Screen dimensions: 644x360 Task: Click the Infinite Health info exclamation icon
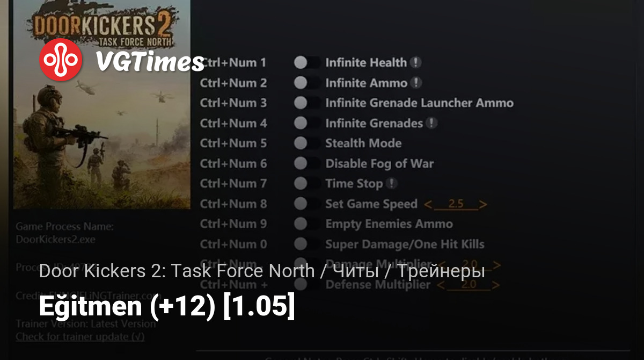(415, 62)
